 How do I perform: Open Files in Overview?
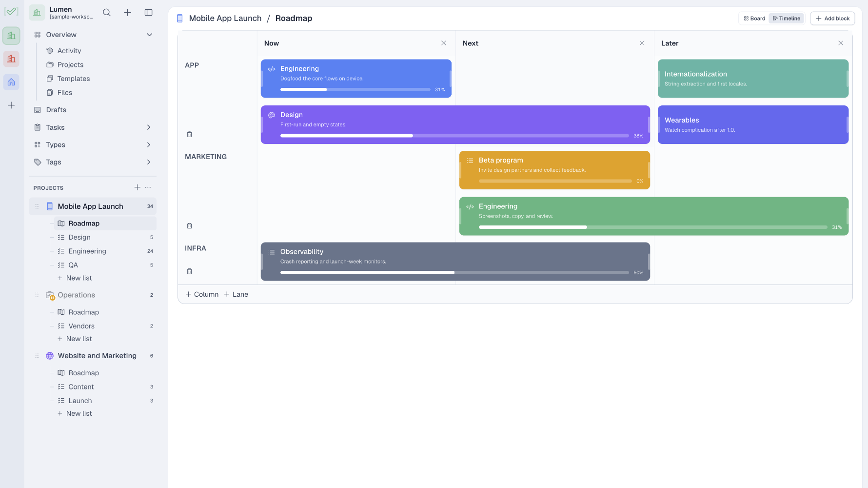tap(65, 93)
